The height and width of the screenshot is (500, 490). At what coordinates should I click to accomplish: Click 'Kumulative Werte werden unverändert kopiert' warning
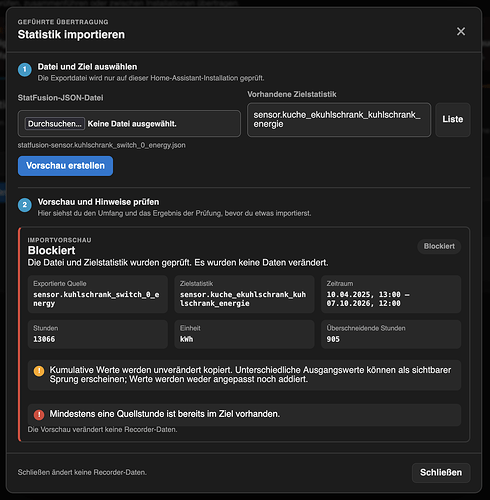250,375
